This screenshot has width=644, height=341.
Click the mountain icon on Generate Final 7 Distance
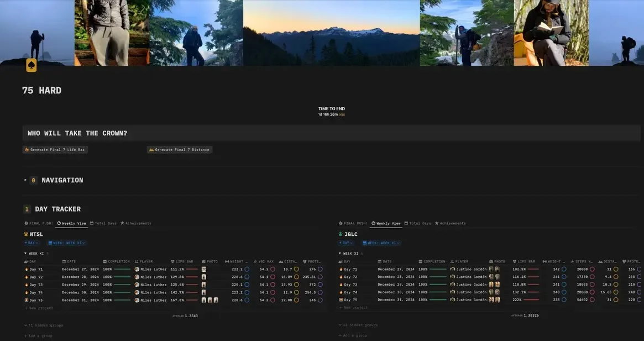tap(151, 149)
